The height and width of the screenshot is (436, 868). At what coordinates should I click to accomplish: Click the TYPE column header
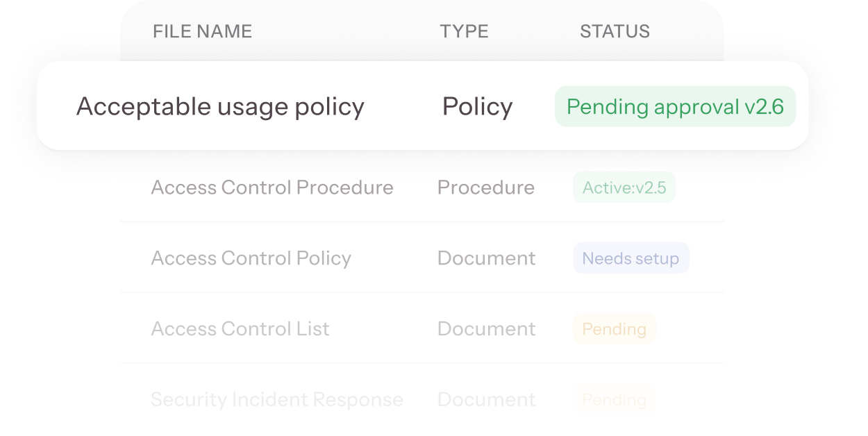[x=464, y=31]
